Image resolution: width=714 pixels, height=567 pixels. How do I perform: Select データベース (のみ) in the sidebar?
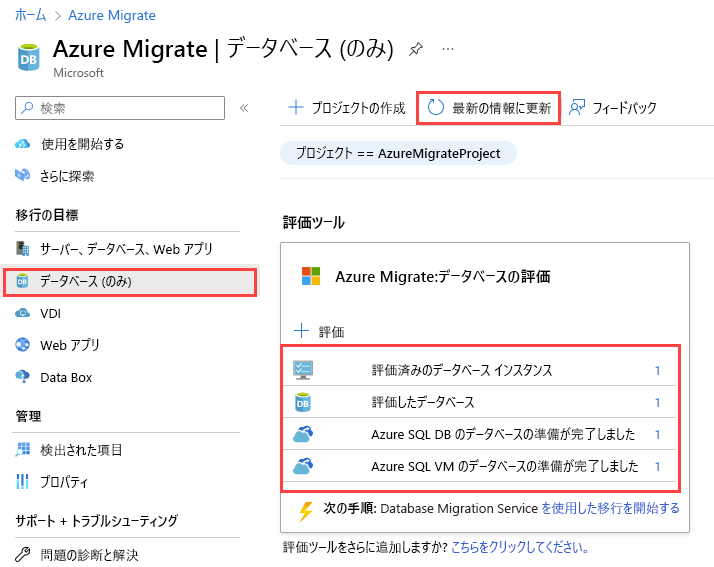pyautogui.click(x=130, y=282)
